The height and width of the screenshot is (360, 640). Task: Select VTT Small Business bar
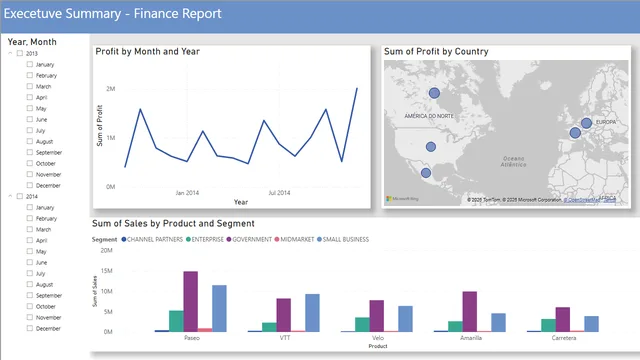312,313
